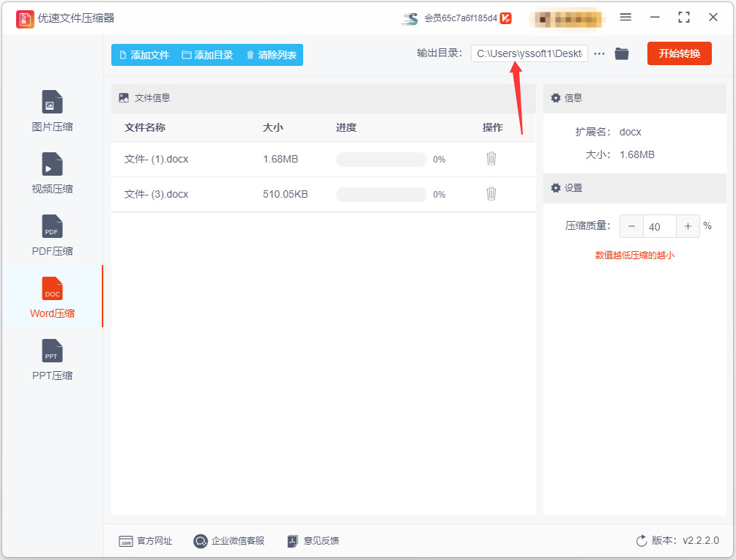
Task: Click the 大小 column header
Action: pos(272,127)
